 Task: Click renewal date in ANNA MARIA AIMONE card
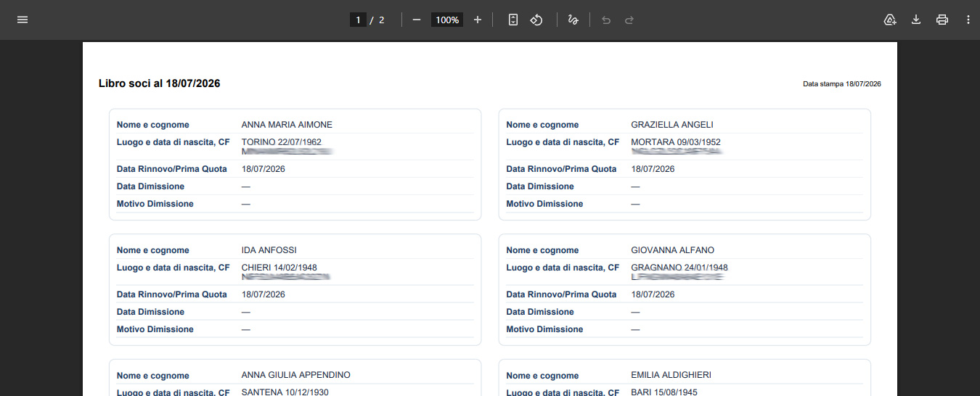264,169
